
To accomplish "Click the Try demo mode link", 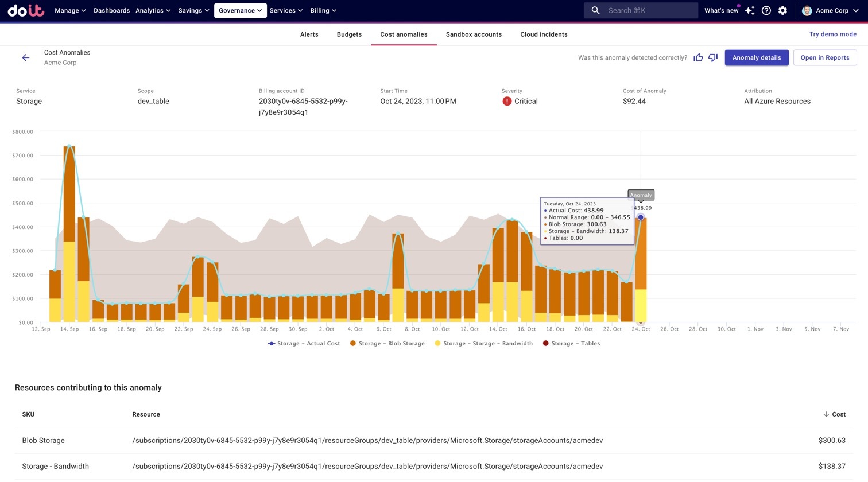I will (x=832, y=34).
